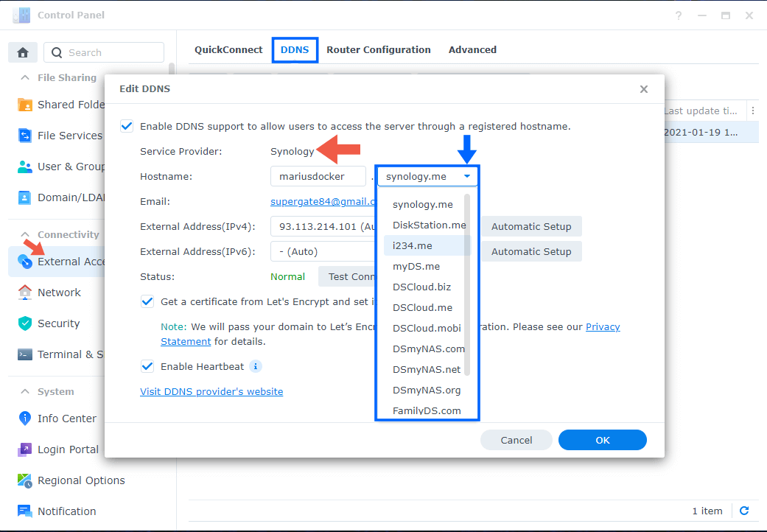This screenshot has width=767, height=532.
Task: Click the External Address IPv4 field
Action: coord(323,226)
